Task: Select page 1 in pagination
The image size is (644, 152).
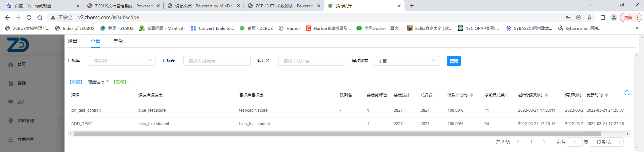Action: tap(531, 142)
